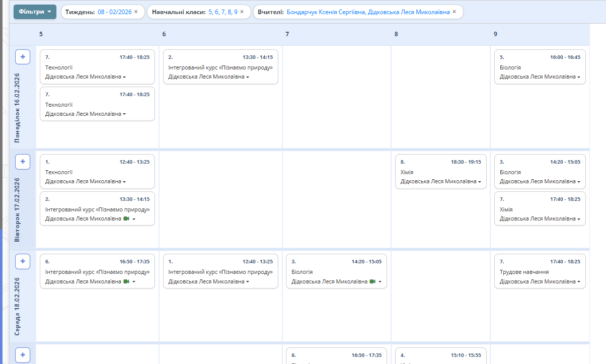606x364 pixels.
Task: Open Monday 13:30 Пізнаємо природу lesson card
Action: pyautogui.click(x=220, y=67)
